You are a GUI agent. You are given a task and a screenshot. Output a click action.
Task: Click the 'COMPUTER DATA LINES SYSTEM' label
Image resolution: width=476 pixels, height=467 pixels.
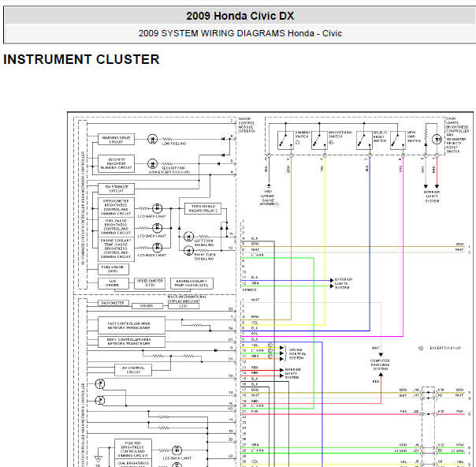[380, 364]
